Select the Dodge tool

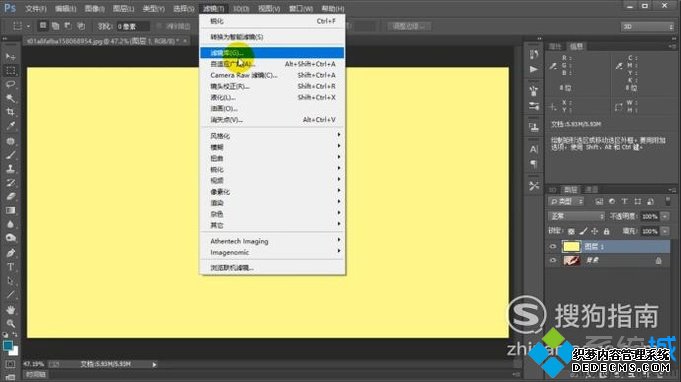10,238
